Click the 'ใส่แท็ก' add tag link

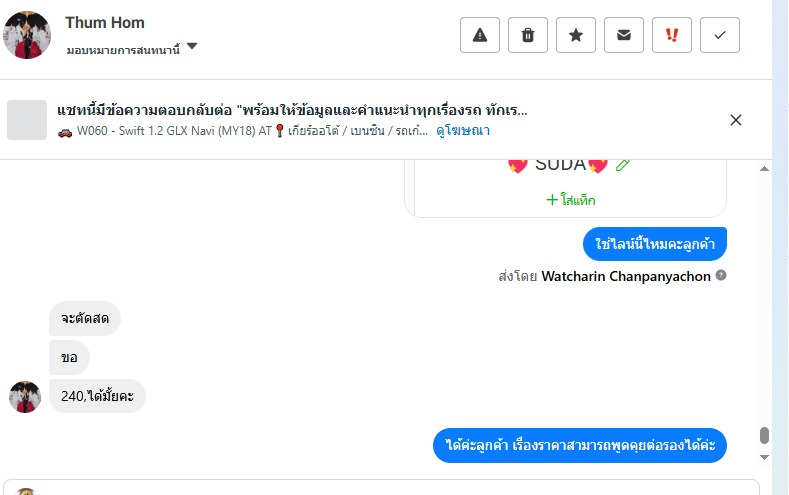tap(577, 200)
